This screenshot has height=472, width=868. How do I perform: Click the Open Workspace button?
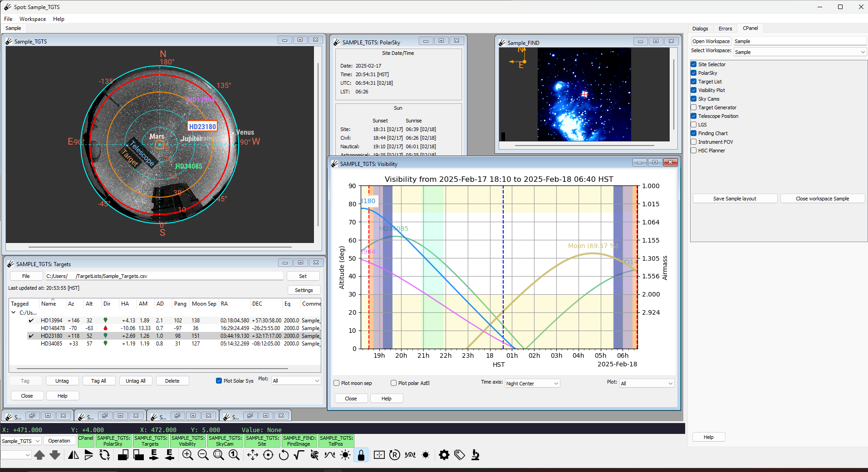(711, 41)
